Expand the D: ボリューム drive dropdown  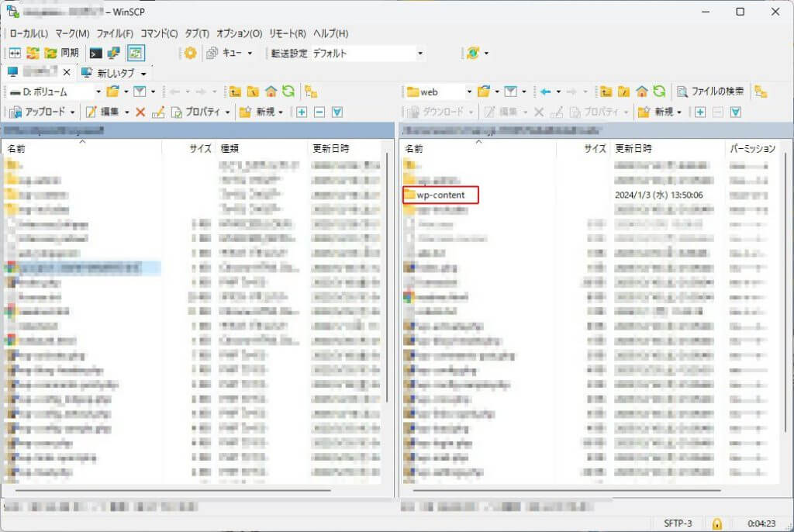pyautogui.click(x=98, y=92)
